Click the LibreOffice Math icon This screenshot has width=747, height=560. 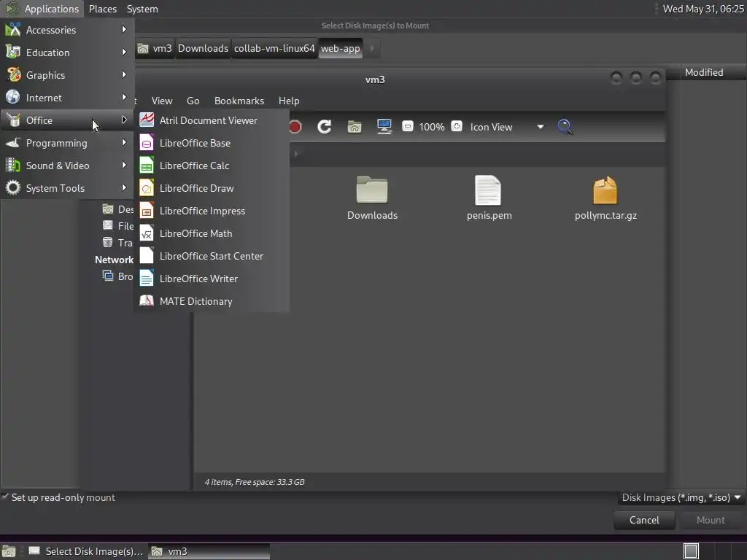coord(147,233)
